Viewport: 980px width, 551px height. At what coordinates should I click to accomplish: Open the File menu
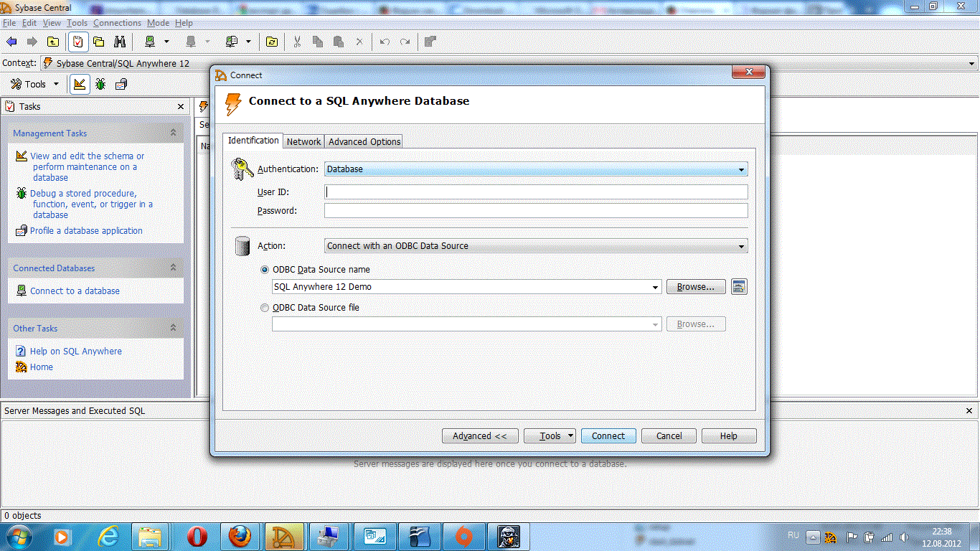pos(9,23)
